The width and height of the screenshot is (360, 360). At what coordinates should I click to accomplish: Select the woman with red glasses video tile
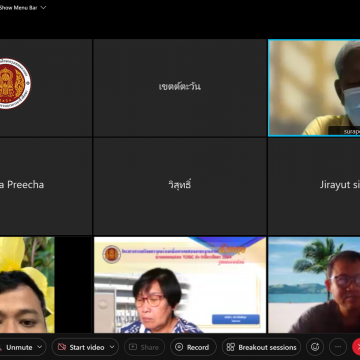[180, 285]
